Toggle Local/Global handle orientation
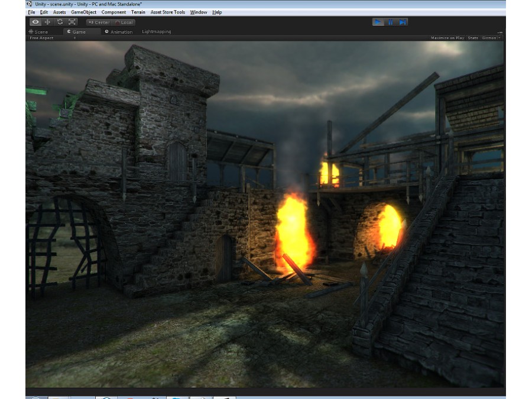Image resolution: width=532 pixels, height=399 pixels. (x=124, y=22)
